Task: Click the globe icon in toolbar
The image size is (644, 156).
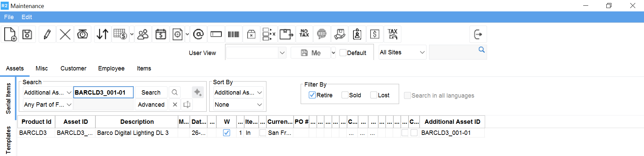Action: pyautogui.click(x=321, y=34)
